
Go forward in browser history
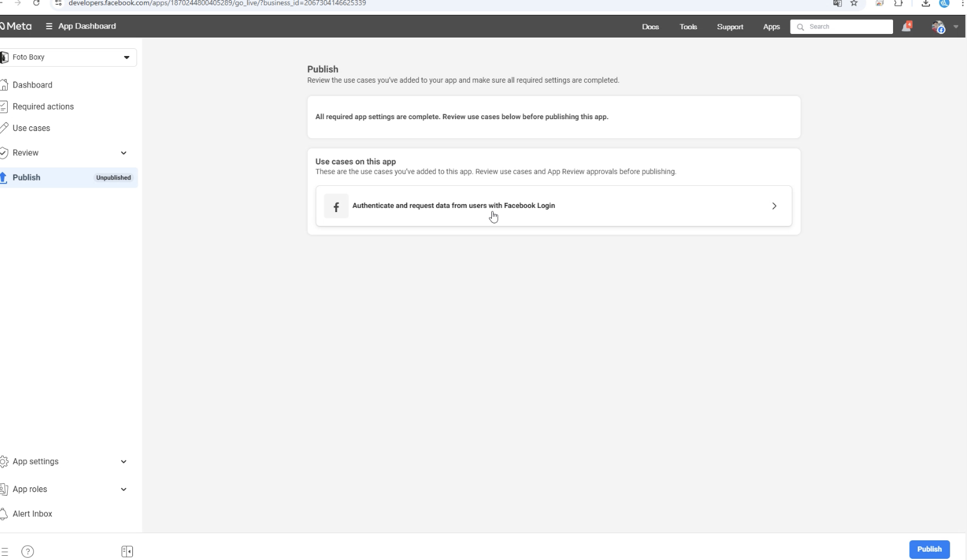click(18, 4)
